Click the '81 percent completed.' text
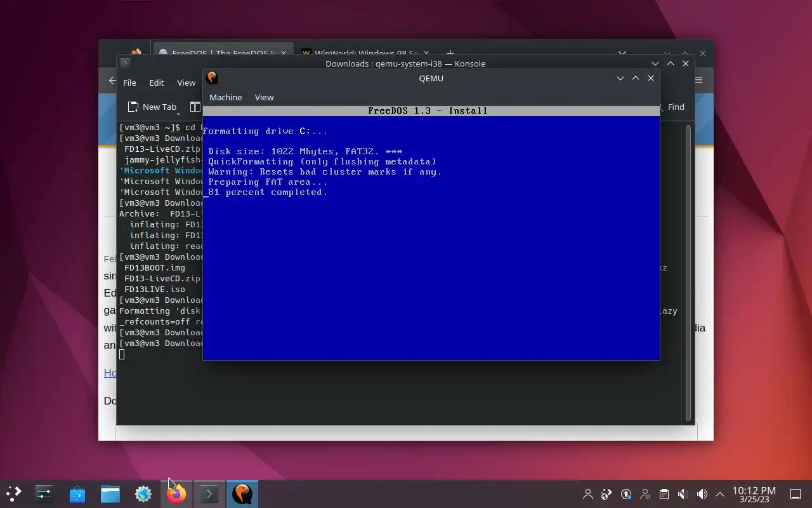The width and height of the screenshot is (812, 508). (x=268, y=192)
